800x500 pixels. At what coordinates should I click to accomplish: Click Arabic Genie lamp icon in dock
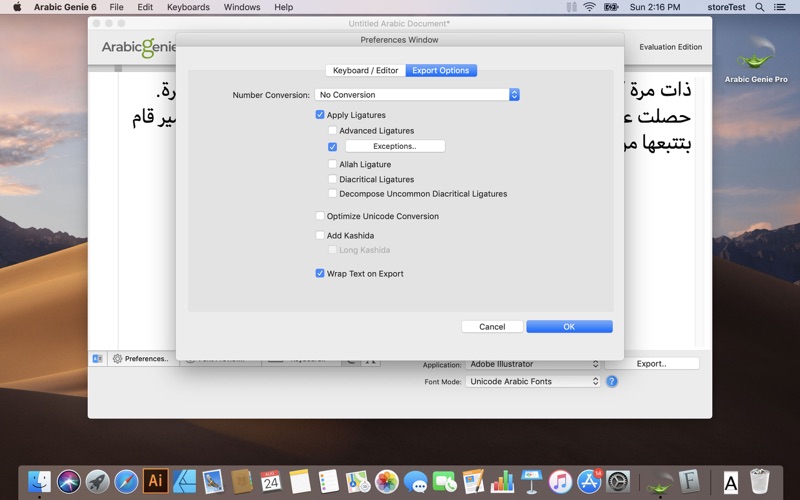[x=659, y=481]
